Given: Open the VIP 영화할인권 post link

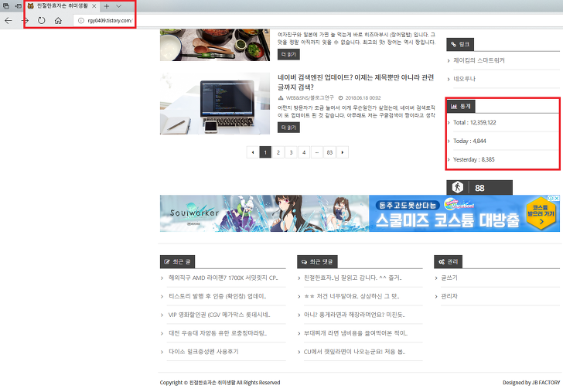Looking at the screenshot, I should click(219, 315).
